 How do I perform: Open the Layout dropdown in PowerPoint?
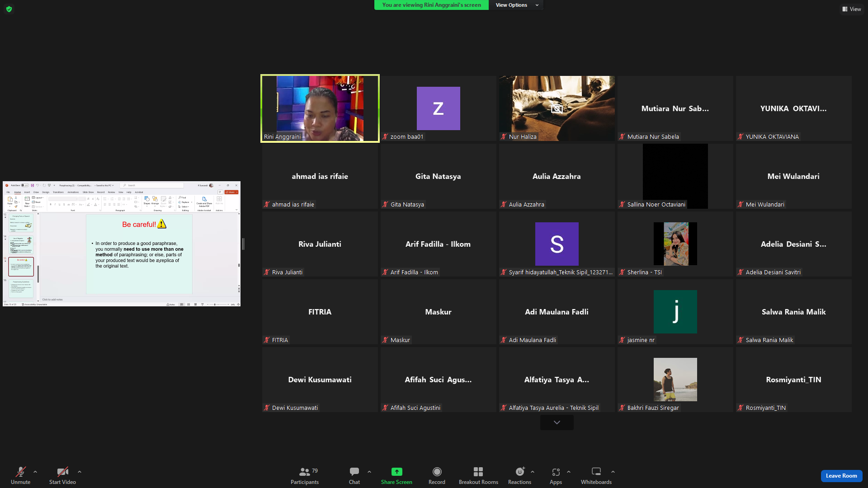tap(38, 197)
